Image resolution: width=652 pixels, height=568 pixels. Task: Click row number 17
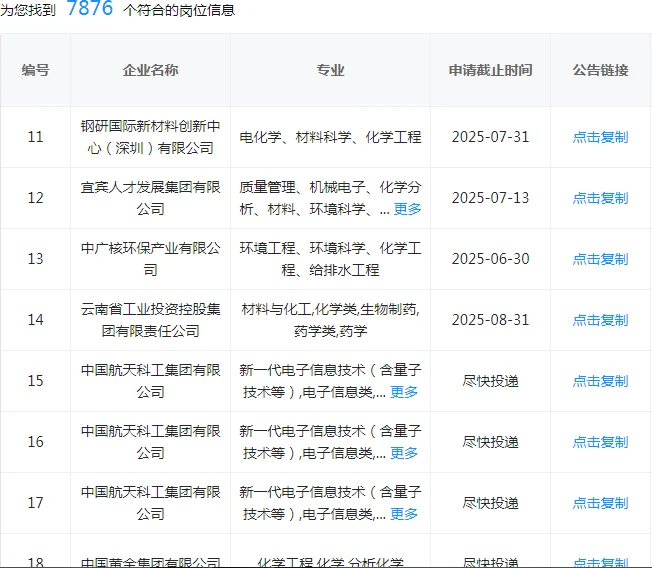click(35, 503)
